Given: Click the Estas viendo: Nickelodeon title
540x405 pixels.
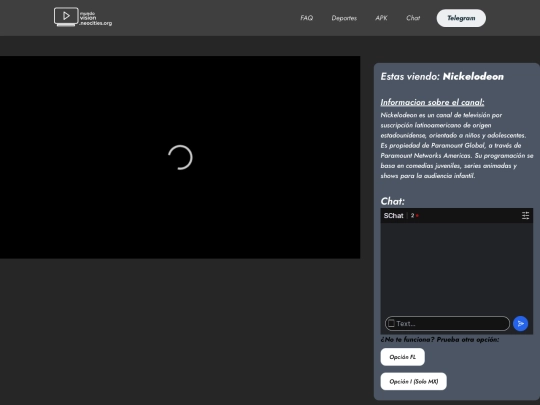Looking at the screenshot, I should click(442, 76).
